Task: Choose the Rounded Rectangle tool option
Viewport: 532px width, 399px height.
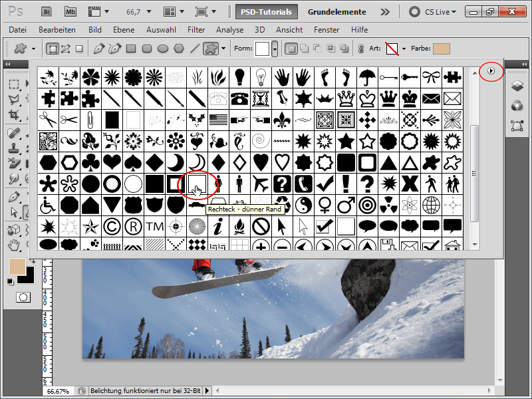Action: [147, 49]
